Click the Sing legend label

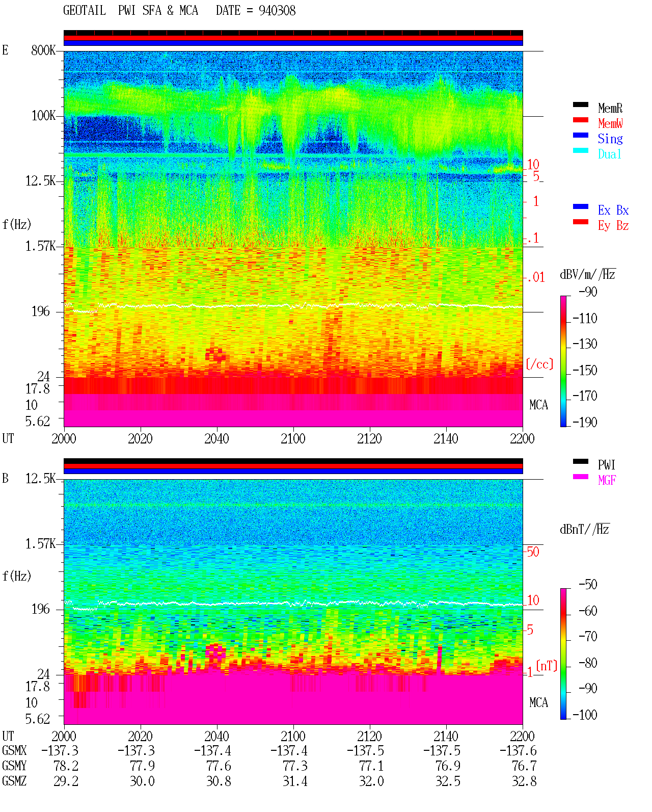click(610, 139)
